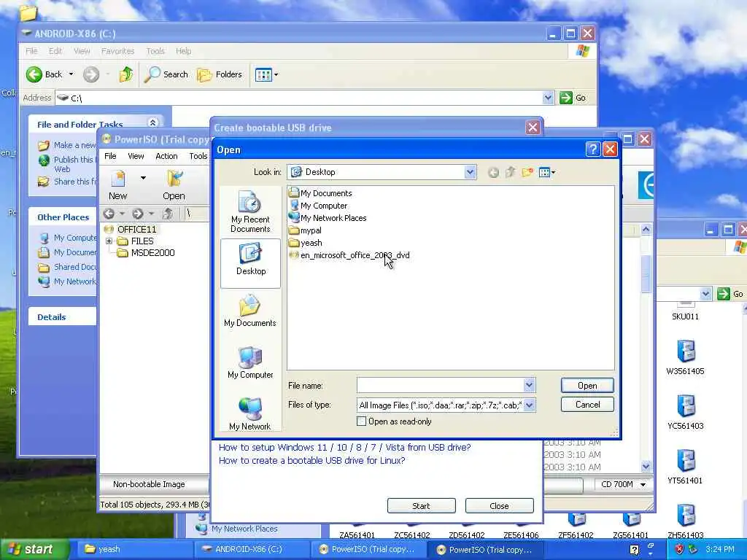Click Back in ANDROID-X86 explorer window
This screenshot has width=747, height=560.
click(x=44, y=74)
